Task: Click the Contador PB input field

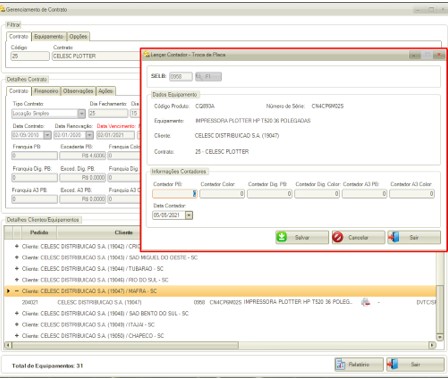Action: [175, 194]
